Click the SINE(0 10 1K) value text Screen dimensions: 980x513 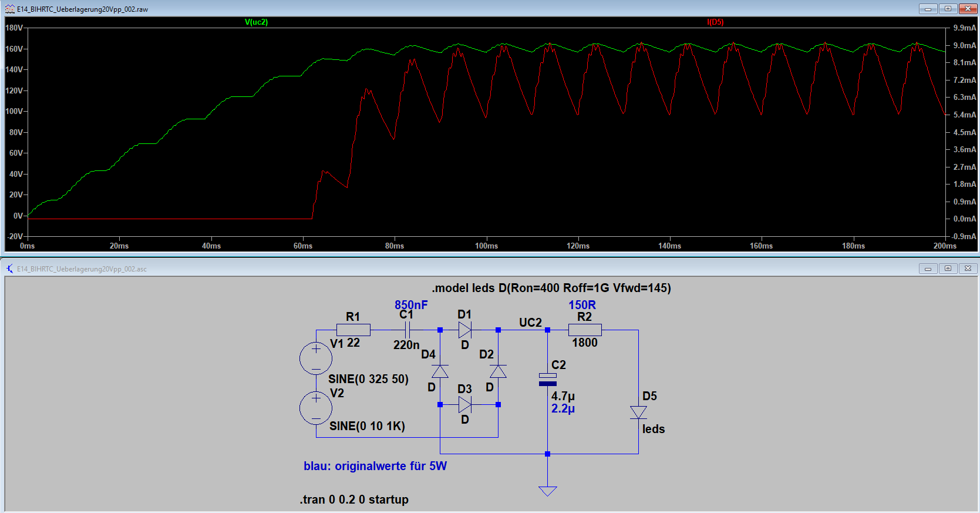click(367, 426)
